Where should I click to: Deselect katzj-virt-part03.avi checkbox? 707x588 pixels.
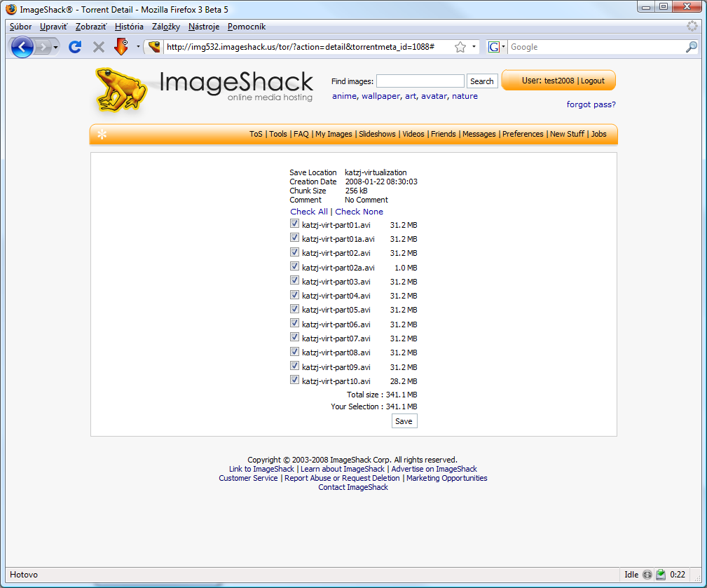point(294,280)
